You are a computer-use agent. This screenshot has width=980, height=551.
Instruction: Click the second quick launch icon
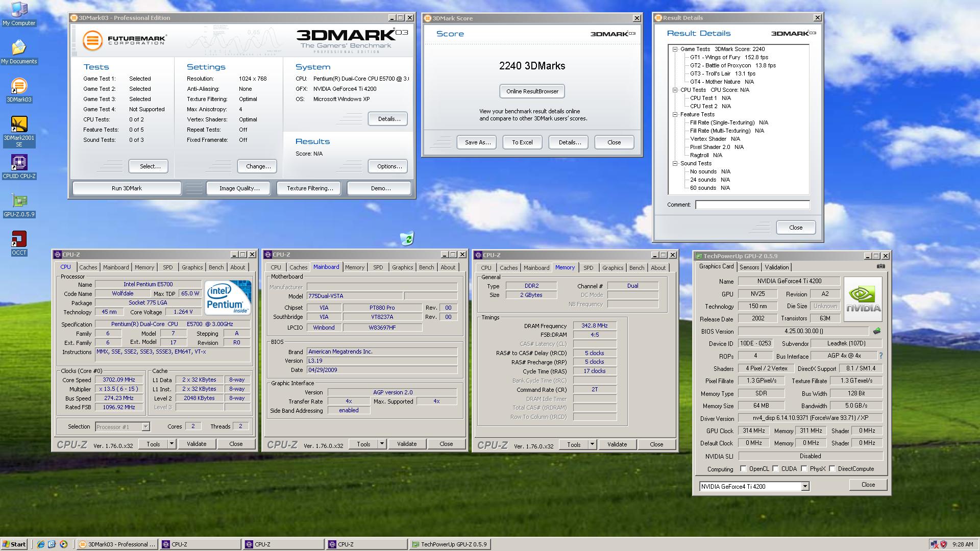tap(52, 544)
